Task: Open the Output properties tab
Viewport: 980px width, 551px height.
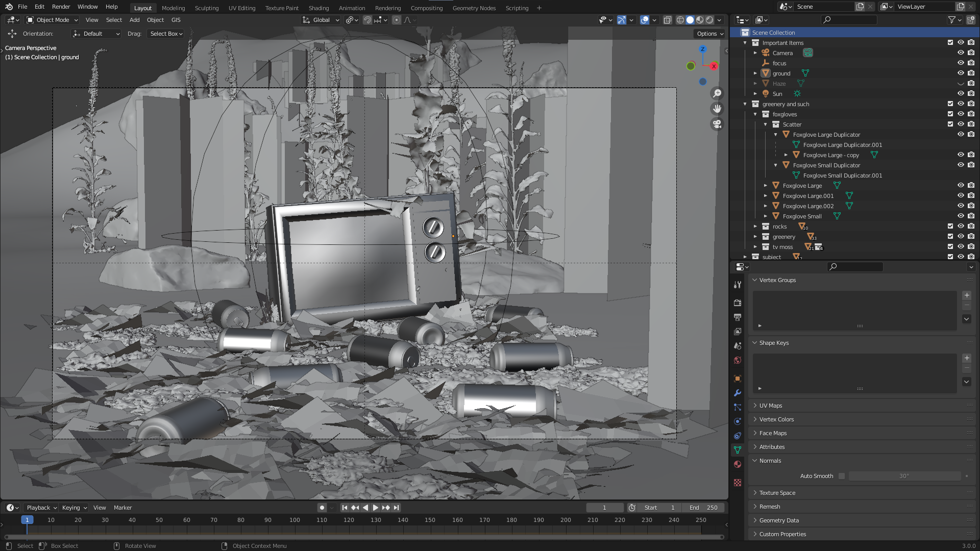Action: (738, 317)
